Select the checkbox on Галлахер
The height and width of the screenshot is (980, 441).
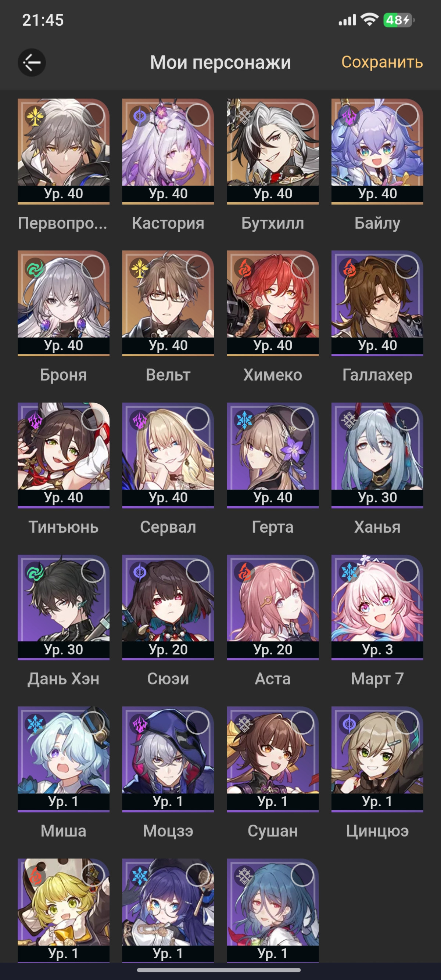tap(407, 267)
